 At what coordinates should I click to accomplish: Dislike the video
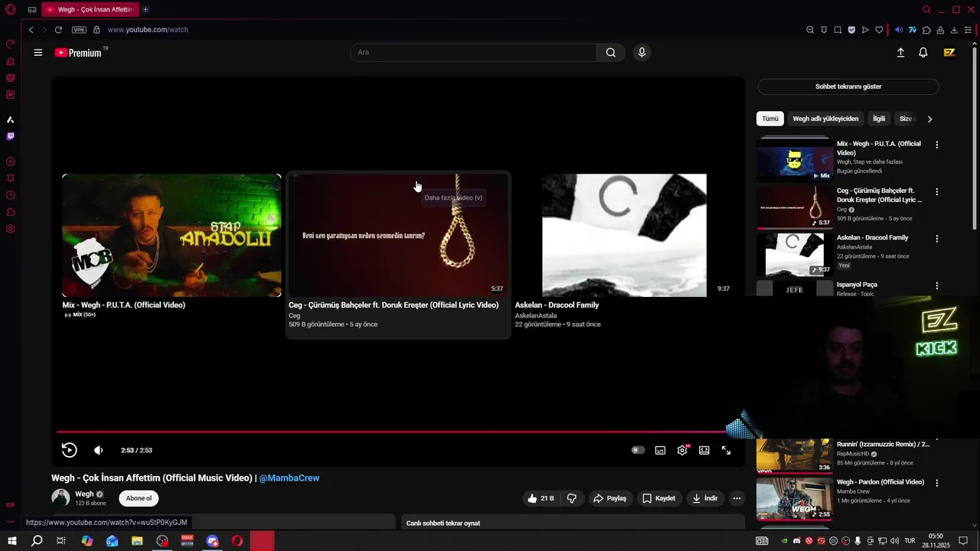pyautogui.click(x=572, y=498)
